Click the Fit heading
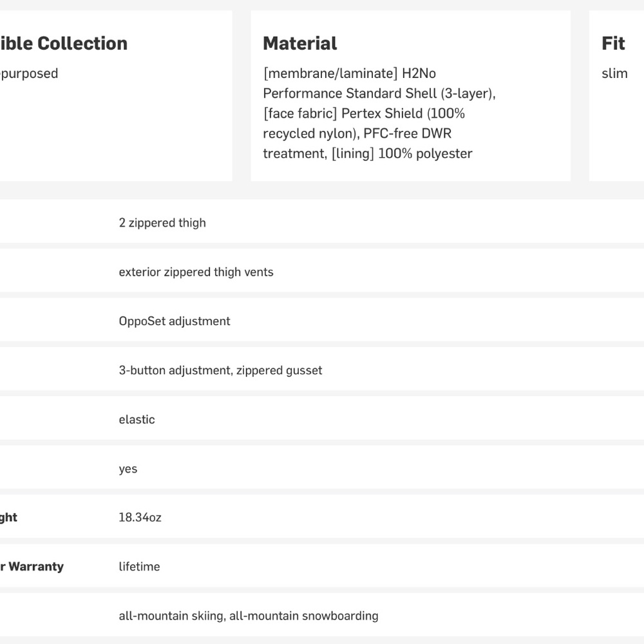 [x=613, y=44]
